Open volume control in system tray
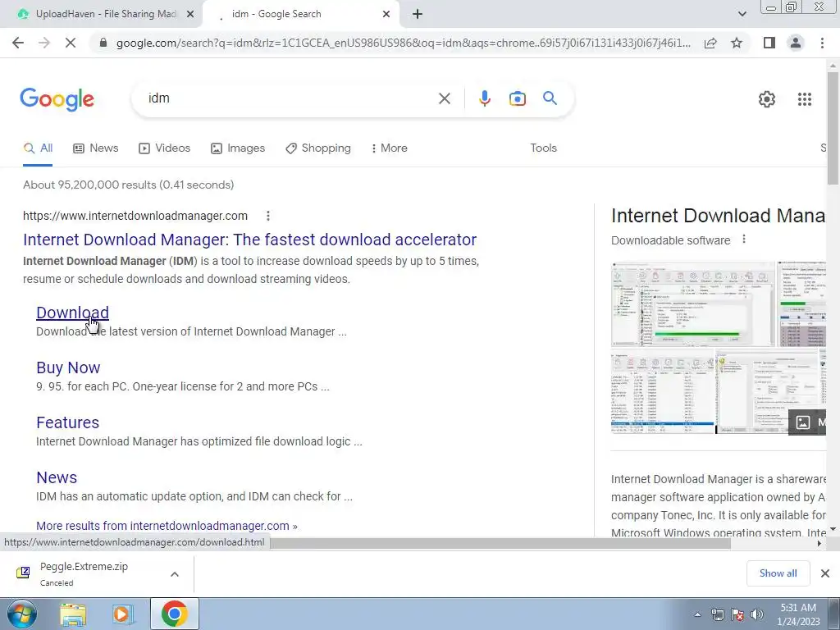 click(x=757, y=615)
